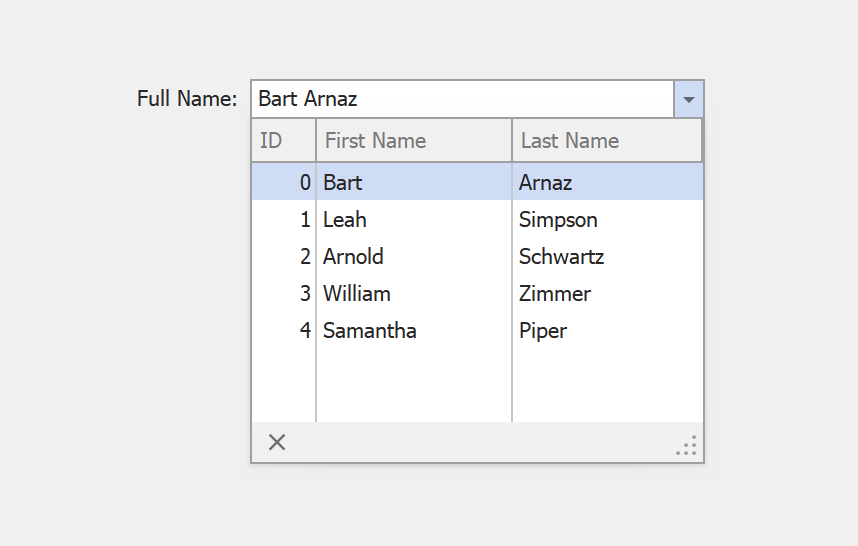The height and width of the screenshot is (546, 858).
Task: Click the Full Name text field
Action: click(x=462, y=99)
